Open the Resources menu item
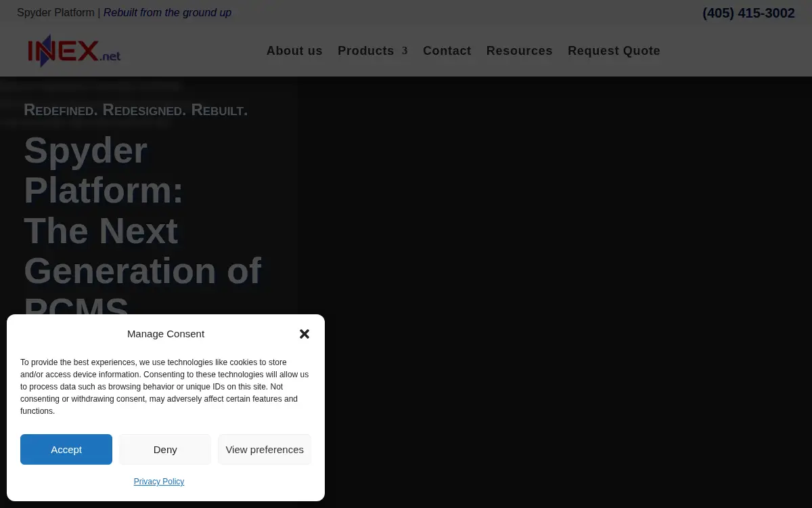The image size is (812, 508). click(x=519, y=51)
